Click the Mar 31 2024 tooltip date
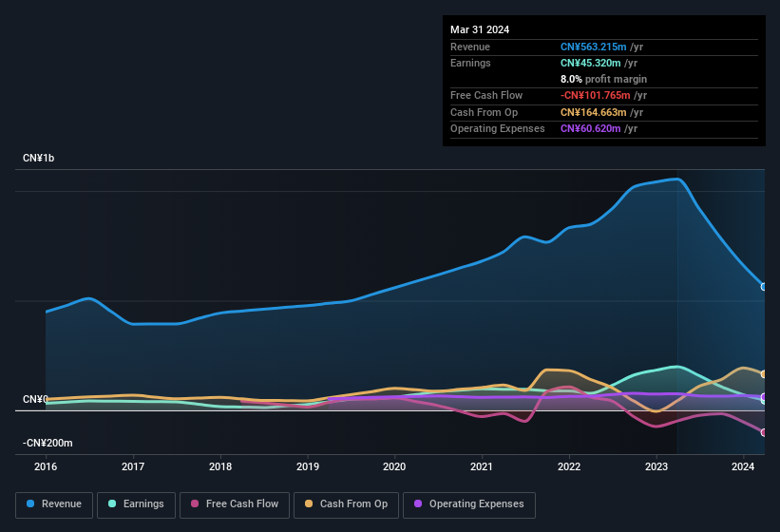This screenshot has height=532, width=780. click(480, 29)
